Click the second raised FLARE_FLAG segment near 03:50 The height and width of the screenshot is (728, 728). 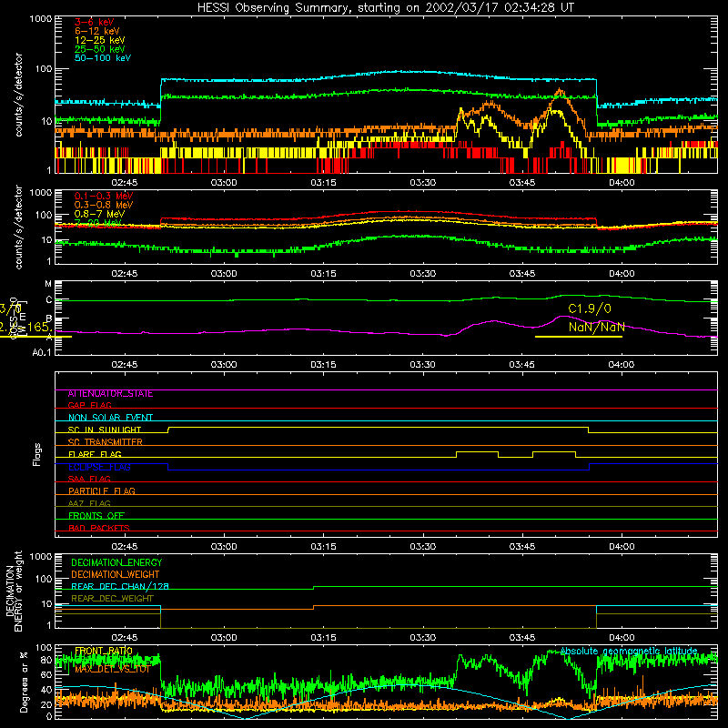pos(554,452)
